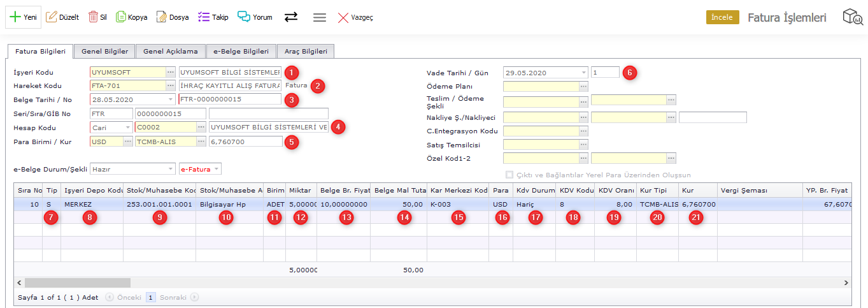Click the Yeni (new) plus icon

click(16, 17)
